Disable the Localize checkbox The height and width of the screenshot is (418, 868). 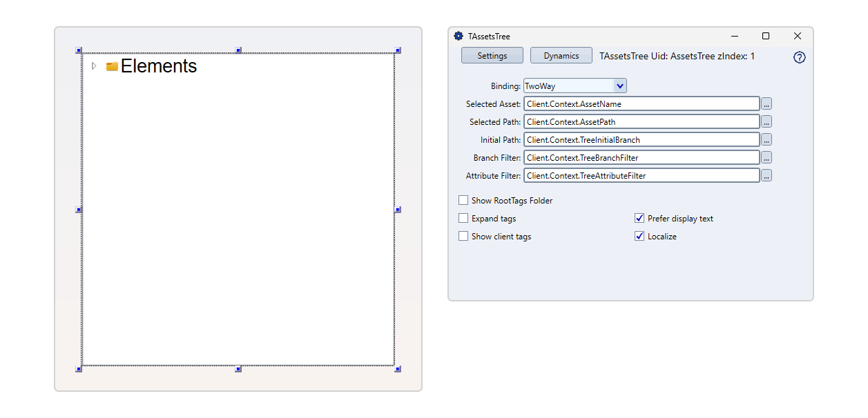click(x=639, y=237)
